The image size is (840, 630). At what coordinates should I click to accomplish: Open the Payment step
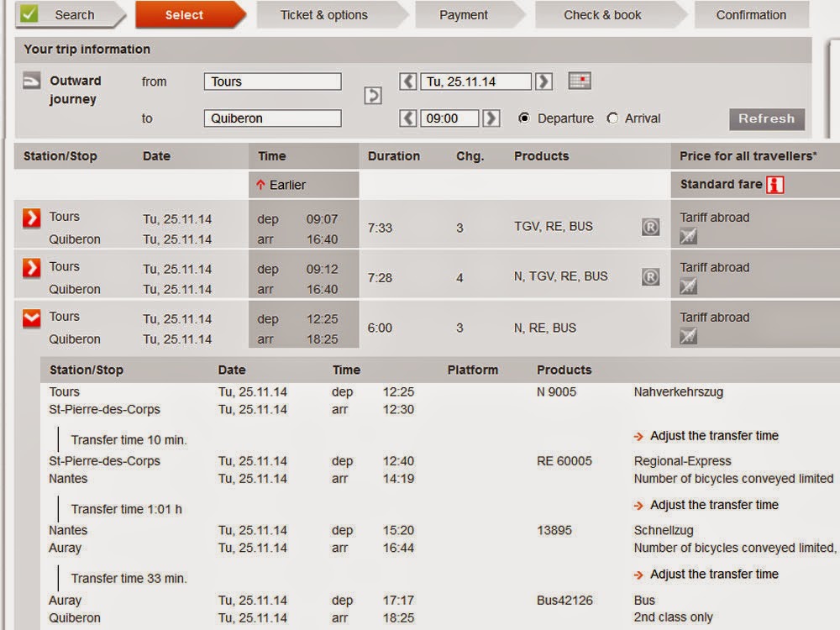coord(470,14)
